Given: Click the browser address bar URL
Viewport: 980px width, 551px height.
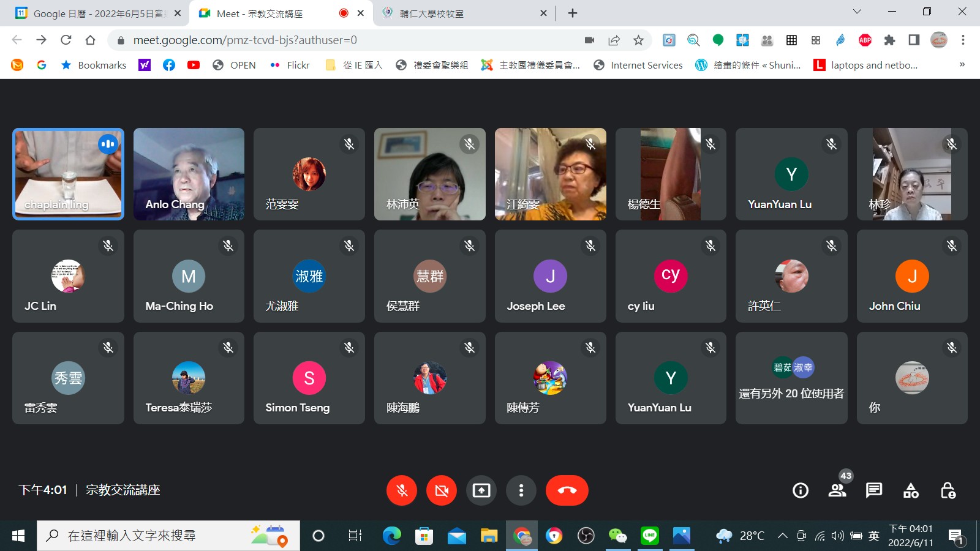Looking at the screenshot, I should coord(245,40).
